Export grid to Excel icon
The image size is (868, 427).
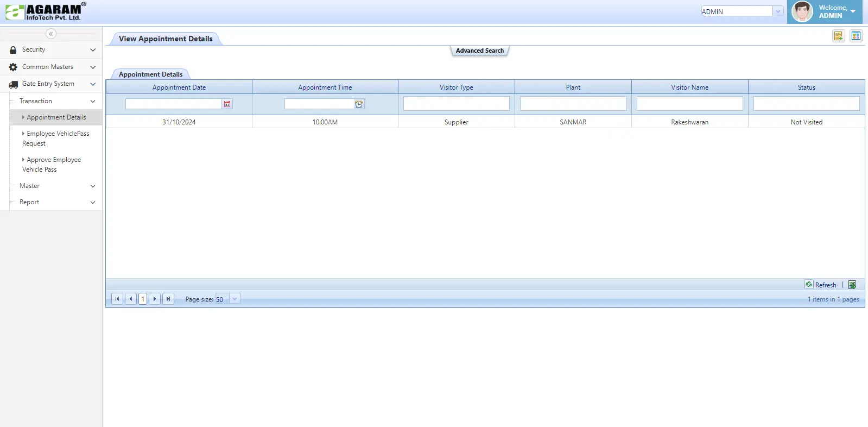coord(852,285)
